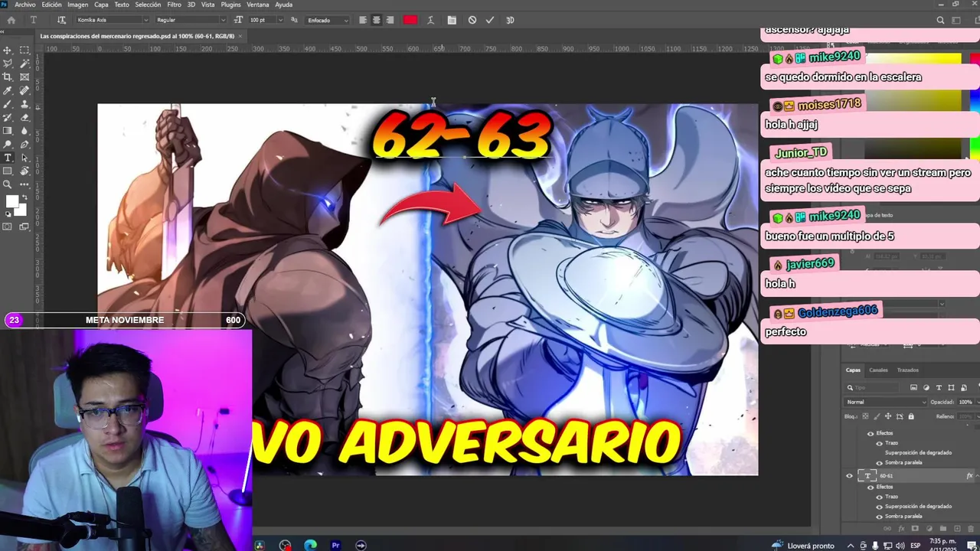980x551 pixels.
Task: Click the Home icon in options bar
Action: tap(11, 20)
